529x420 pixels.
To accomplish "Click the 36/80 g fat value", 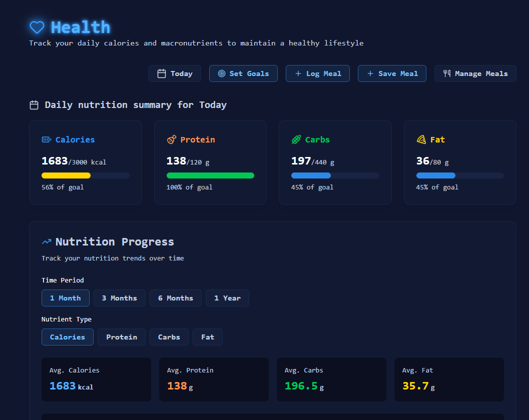I will click(x=432, y=161).
